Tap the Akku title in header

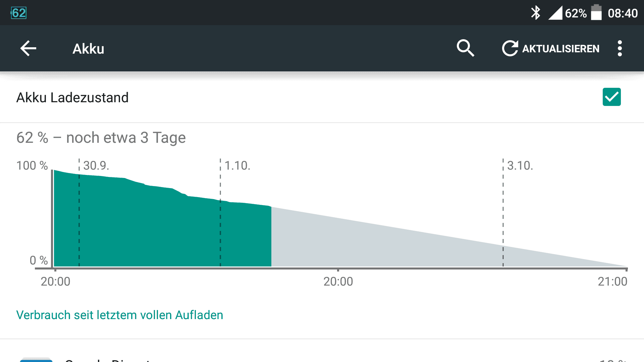pos(89,49)
